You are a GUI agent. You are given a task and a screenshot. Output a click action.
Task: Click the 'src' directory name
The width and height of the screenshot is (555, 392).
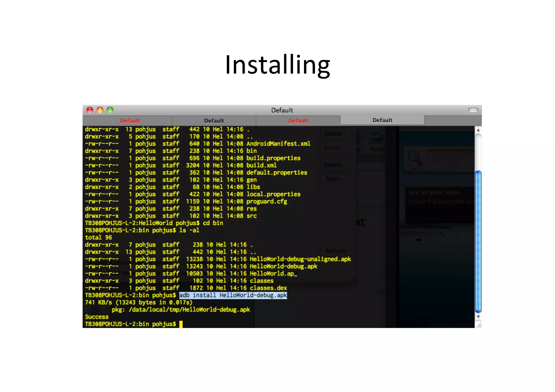[x=251, y=216]
